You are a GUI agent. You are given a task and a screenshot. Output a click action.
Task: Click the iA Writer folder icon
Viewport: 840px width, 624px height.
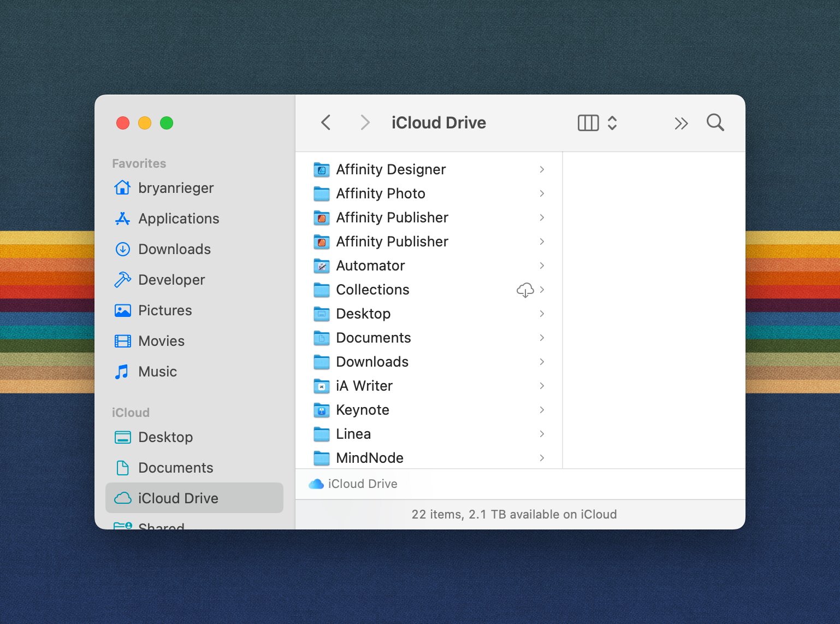322,386
